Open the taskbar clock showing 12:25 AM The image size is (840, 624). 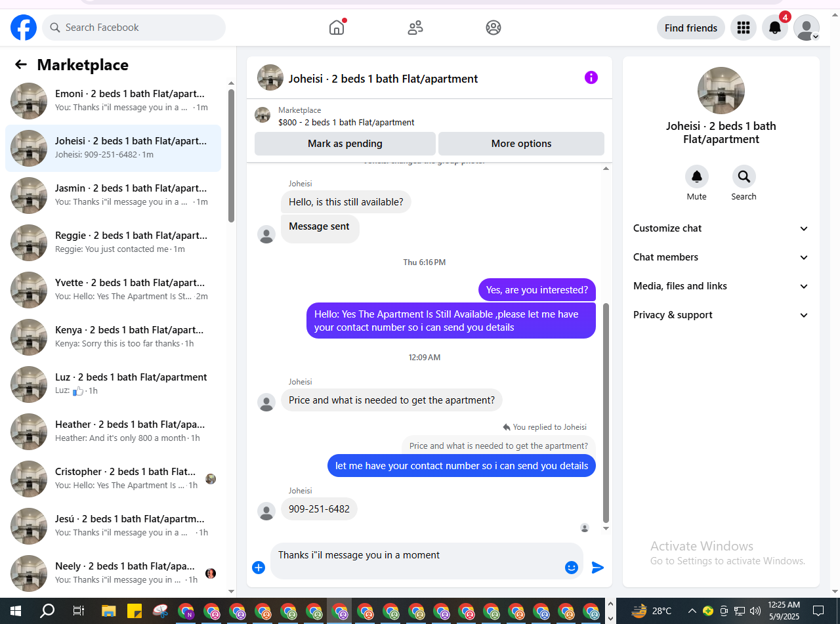(x=784, y=611)
